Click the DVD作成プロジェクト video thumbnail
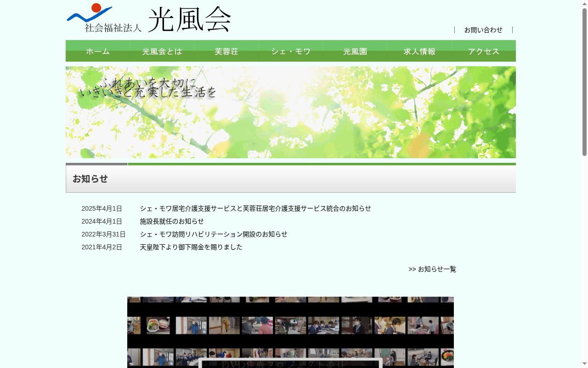The width and height of the screenshot is (588, 368). [x=290, y=332]
